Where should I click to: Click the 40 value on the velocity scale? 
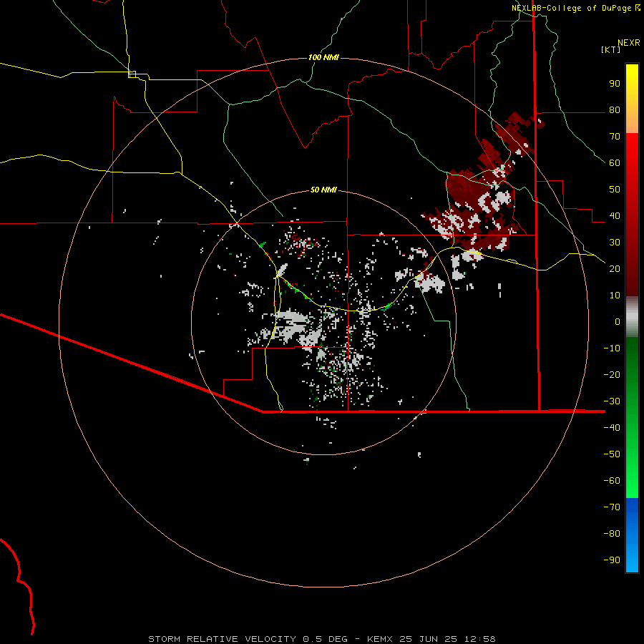[615, 215]
